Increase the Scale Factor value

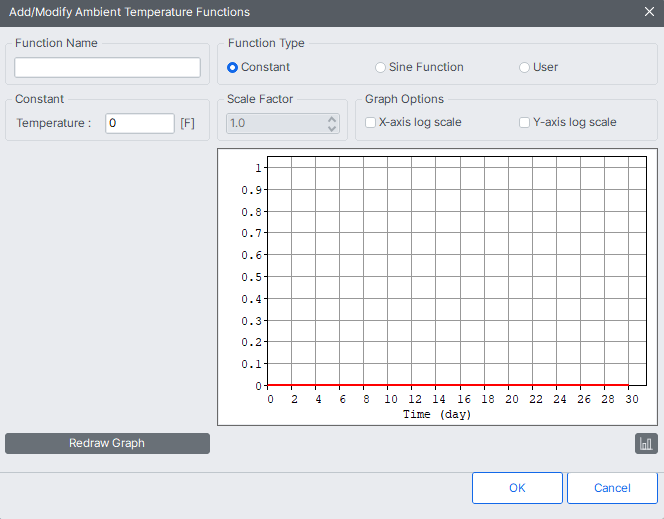click(332, 119)
